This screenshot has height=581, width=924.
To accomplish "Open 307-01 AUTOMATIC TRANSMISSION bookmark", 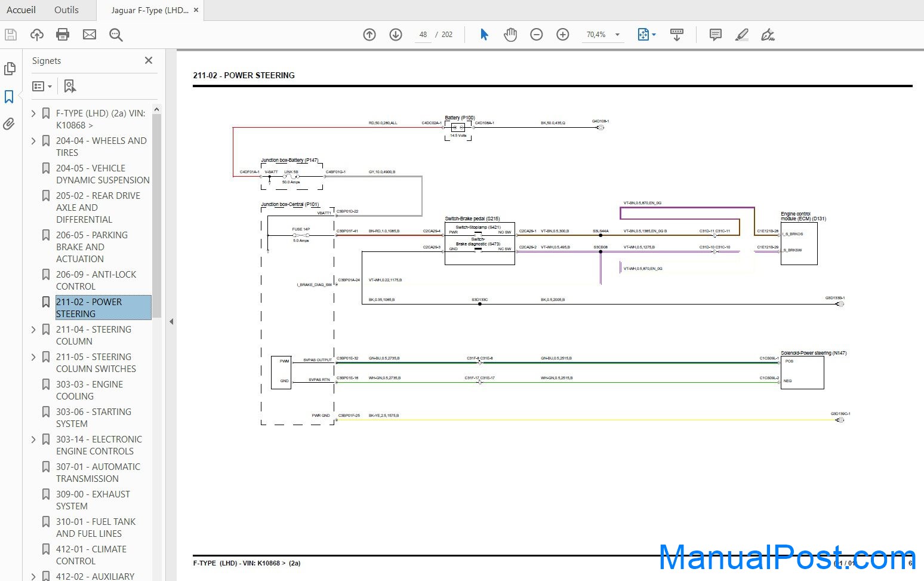I will click(98, 472).
